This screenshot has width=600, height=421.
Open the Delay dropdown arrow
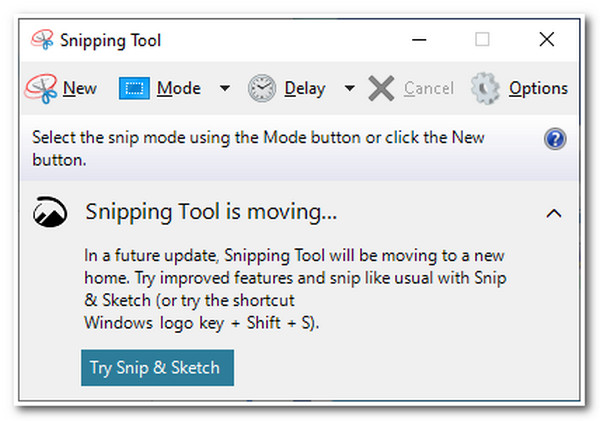(x=349, y=88)
